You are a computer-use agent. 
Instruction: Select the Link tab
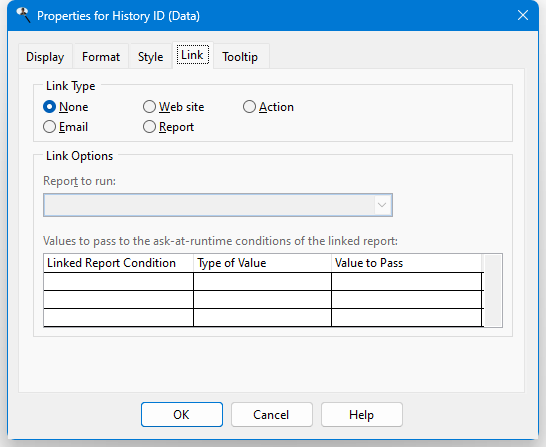coord(193,55)
